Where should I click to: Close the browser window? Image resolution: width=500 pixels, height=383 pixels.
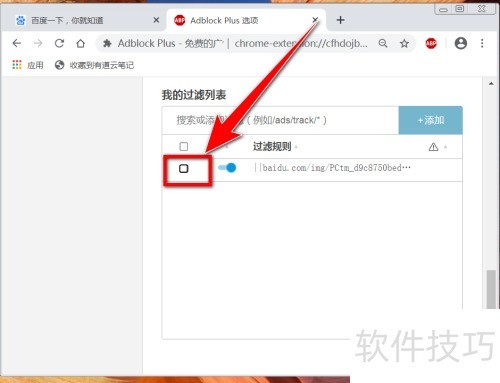point(481,9)
